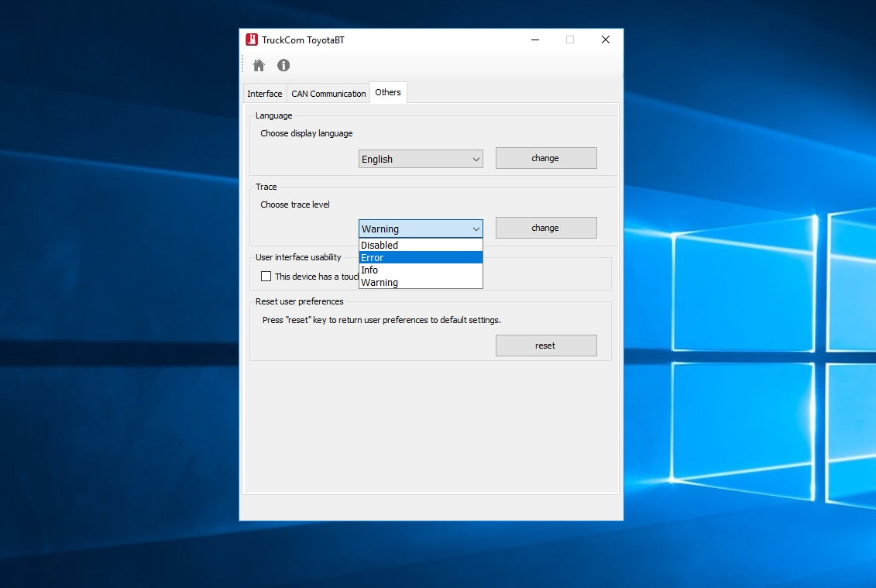This screenshot has width=876, height=588.
Task: Open the CAN Communication tab
Action: tap(328, 94)
